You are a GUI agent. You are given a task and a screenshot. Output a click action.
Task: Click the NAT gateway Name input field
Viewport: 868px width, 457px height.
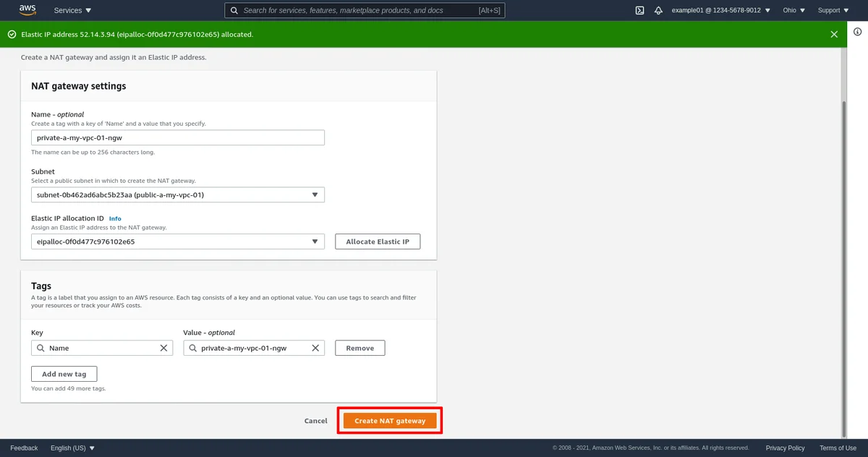[177, 137]
